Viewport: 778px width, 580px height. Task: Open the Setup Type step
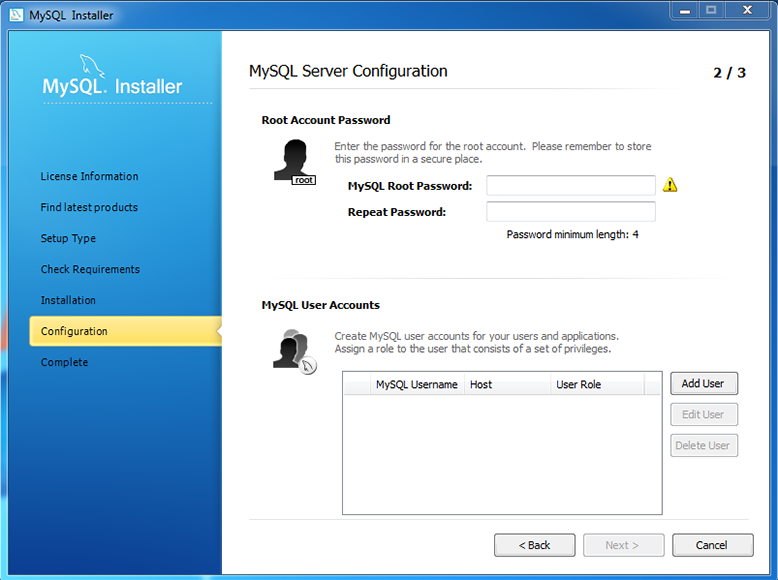click(x=68, y=238)
